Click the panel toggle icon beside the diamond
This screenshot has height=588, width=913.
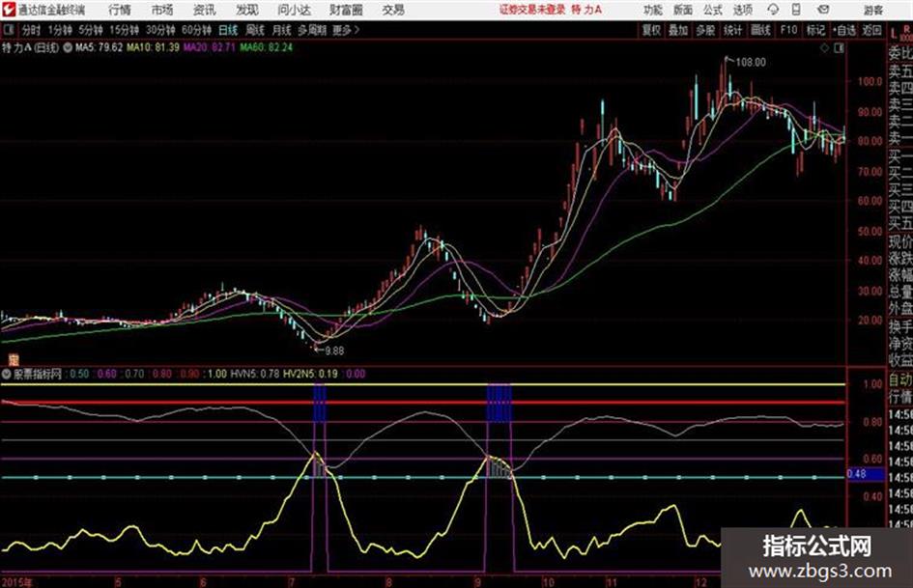[839, 48]
